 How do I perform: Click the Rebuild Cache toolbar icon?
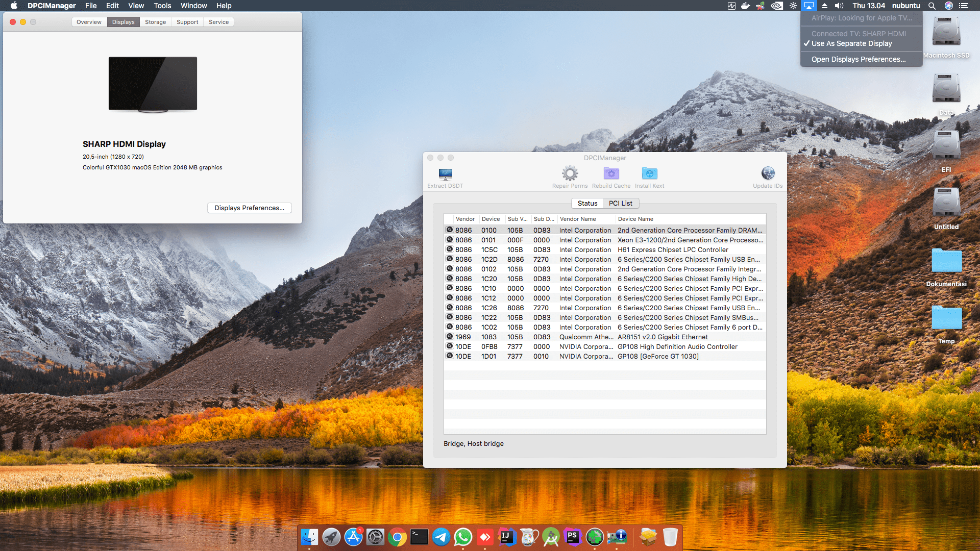tap(611, 174)
